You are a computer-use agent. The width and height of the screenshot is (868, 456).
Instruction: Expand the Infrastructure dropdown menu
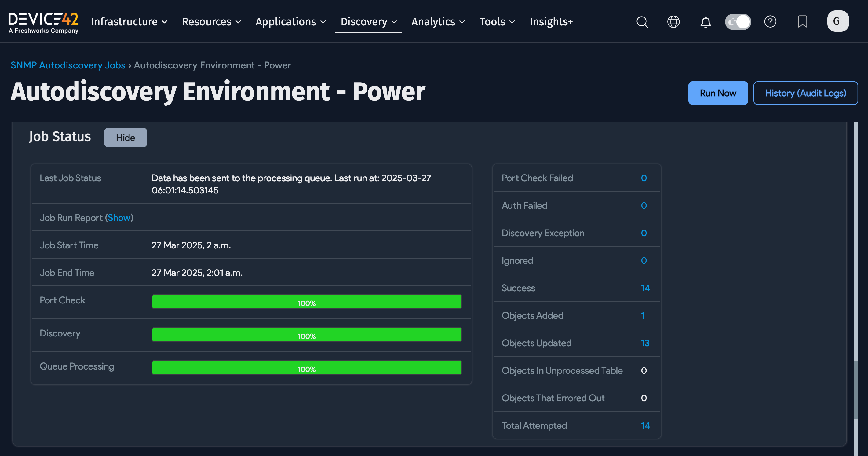[129, 22]
